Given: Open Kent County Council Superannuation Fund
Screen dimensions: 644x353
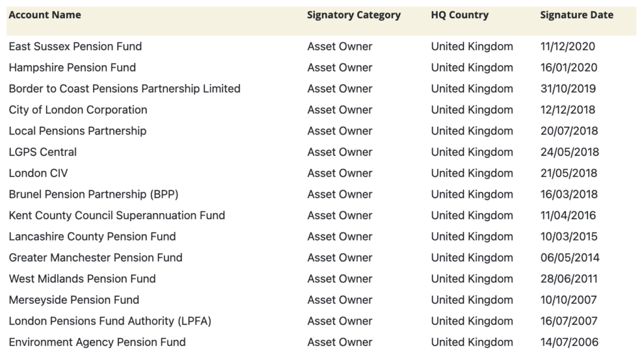Looking at the screenshot, I should 117,215.
